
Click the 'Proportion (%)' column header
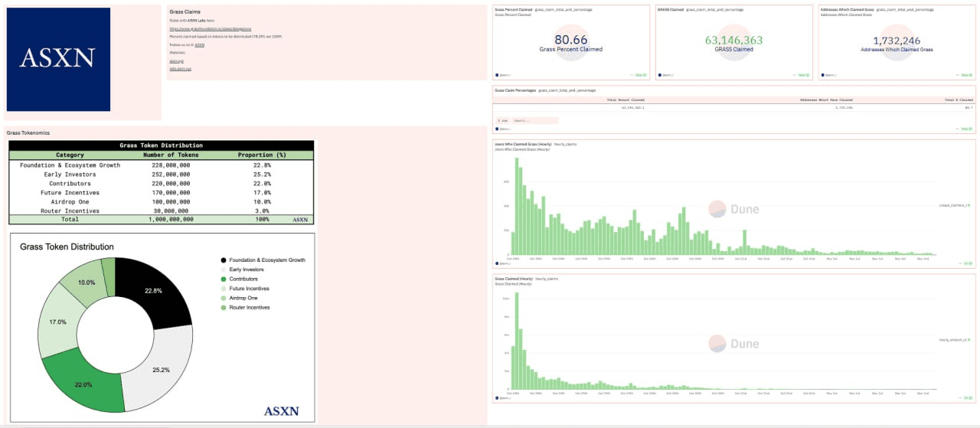pyautogui.click(x=262, y=155)
